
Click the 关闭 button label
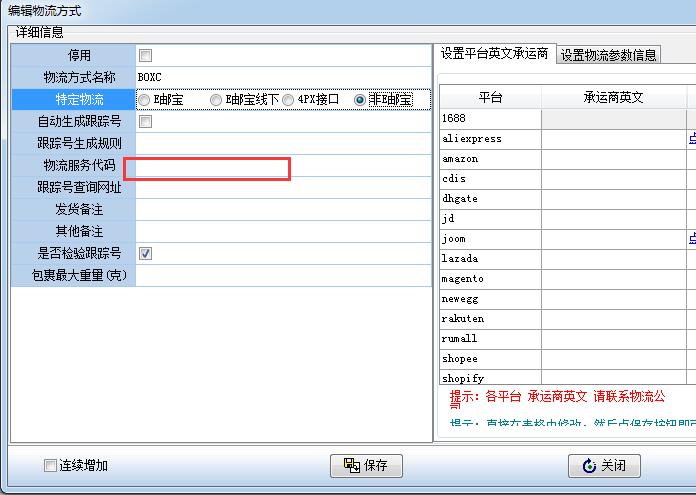pyautogui.click(x=613, y=466)
